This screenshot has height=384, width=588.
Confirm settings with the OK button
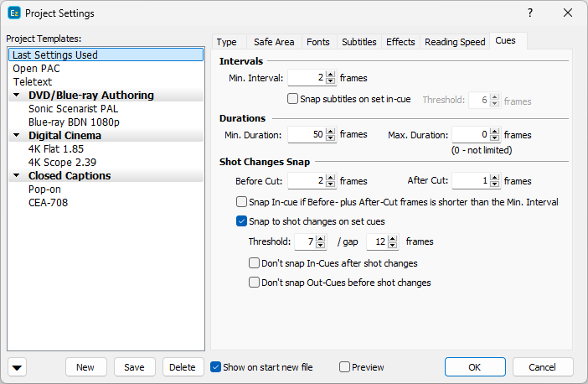tap(475, 367)
